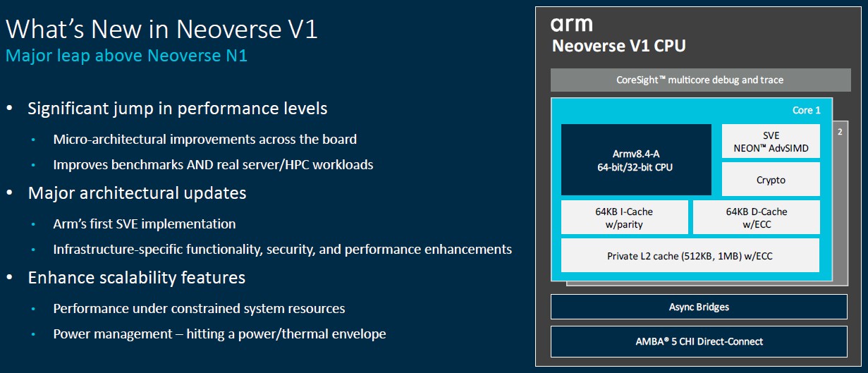Select "Performance under constrained system resources" line

click(199, 308)
